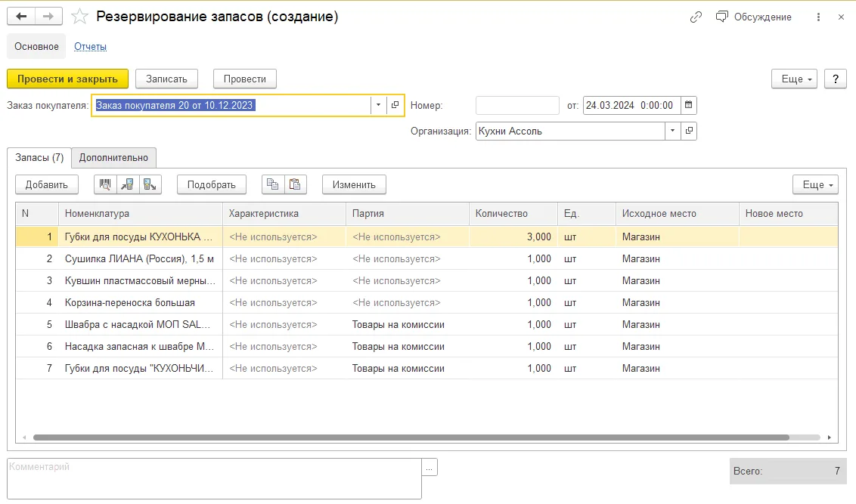Add document to favorites star
856x504 pixels.
pyautogui.click(x=79, y=17)
